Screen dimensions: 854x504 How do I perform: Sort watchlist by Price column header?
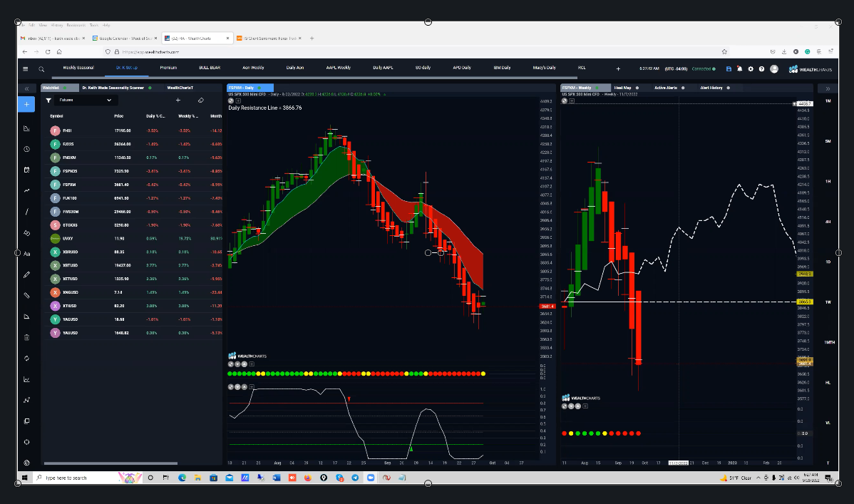point(119,116)
